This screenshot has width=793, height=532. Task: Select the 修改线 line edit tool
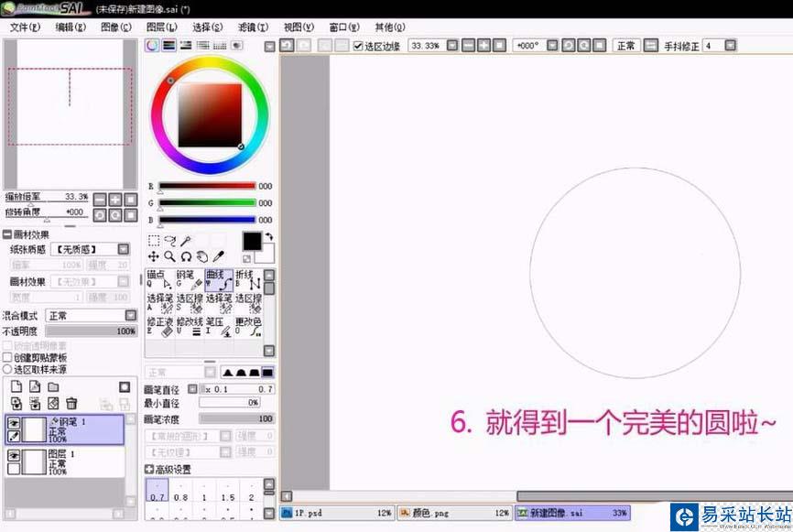(x=190, y=327)
